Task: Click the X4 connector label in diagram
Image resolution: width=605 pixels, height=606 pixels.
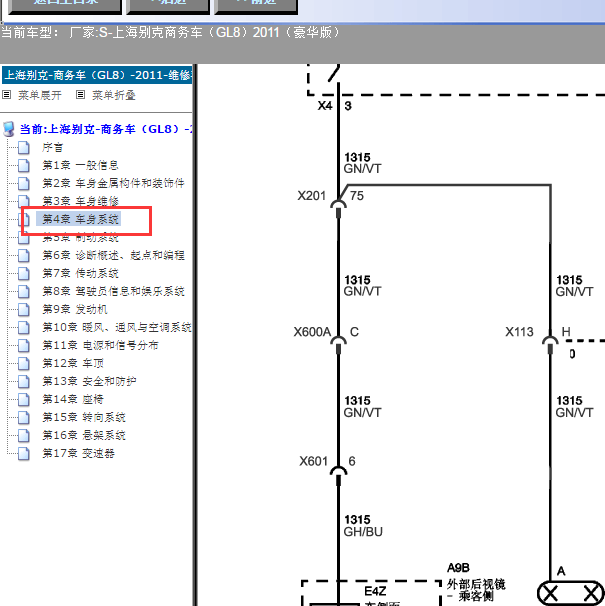Action: [325, 106]
